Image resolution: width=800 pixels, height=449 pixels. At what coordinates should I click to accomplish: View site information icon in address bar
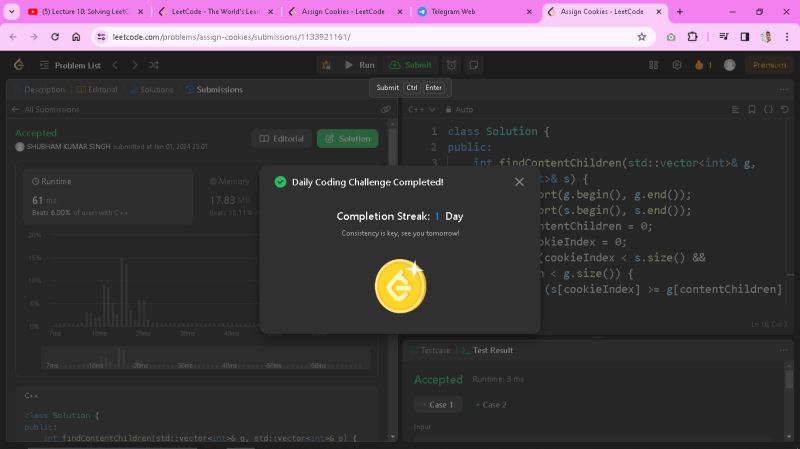click(101, 37)
